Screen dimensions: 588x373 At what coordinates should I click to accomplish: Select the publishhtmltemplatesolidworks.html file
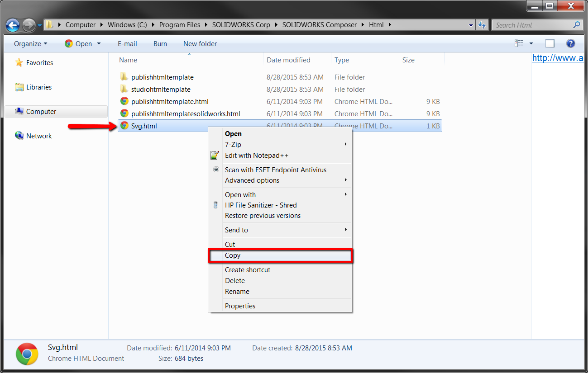[186, 114]
